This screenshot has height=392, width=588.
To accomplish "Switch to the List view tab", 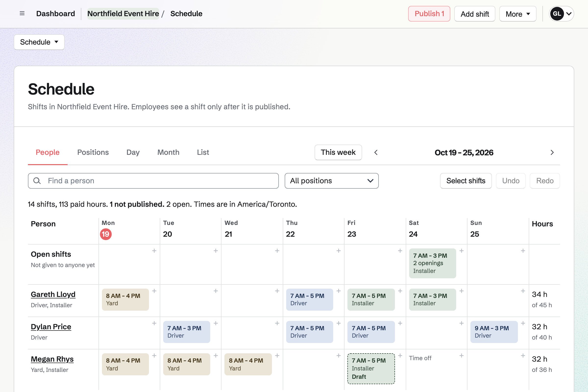I will 203,152.
